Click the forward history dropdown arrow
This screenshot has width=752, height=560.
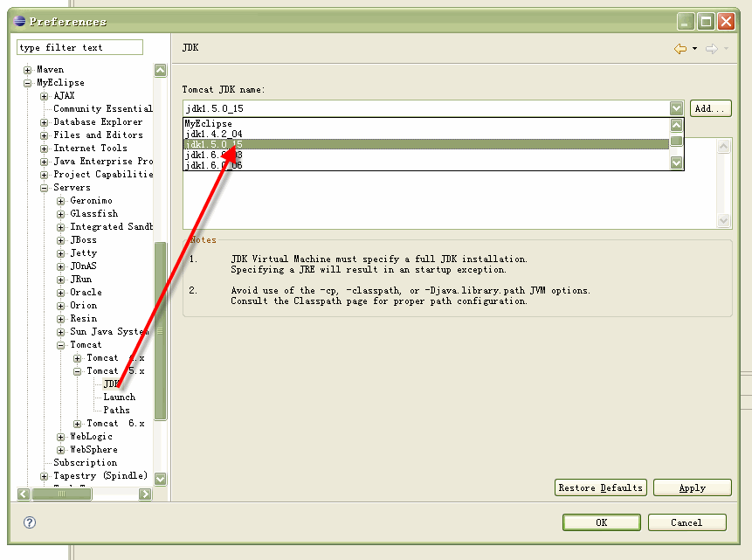pos(726,48)
